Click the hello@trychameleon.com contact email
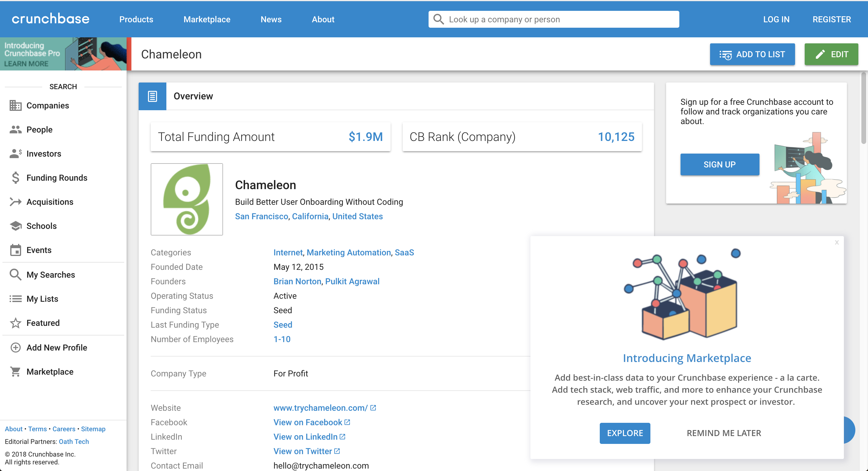 point(321,465)
